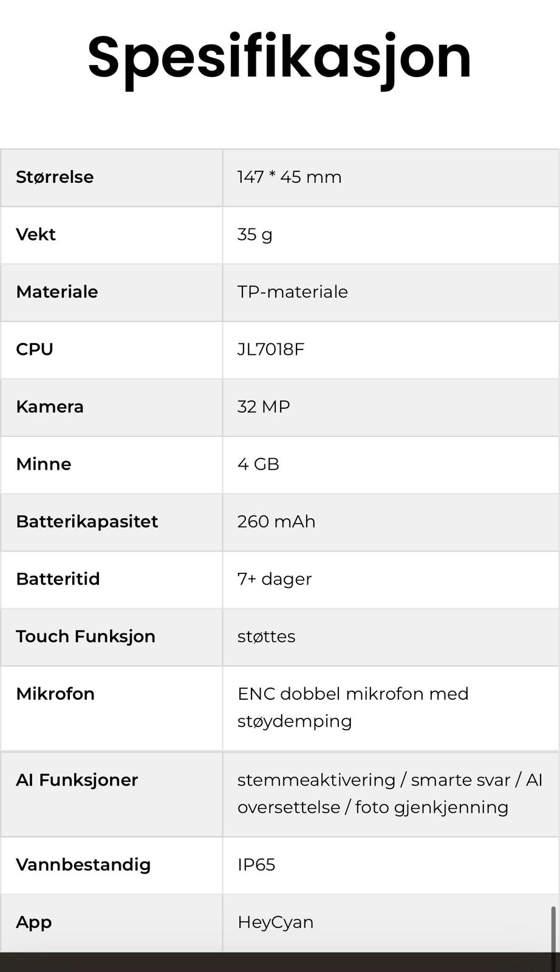Click the 147 * 45 mm value
The width and height of the screenshot is (560, 972).
tap(289, 177)
